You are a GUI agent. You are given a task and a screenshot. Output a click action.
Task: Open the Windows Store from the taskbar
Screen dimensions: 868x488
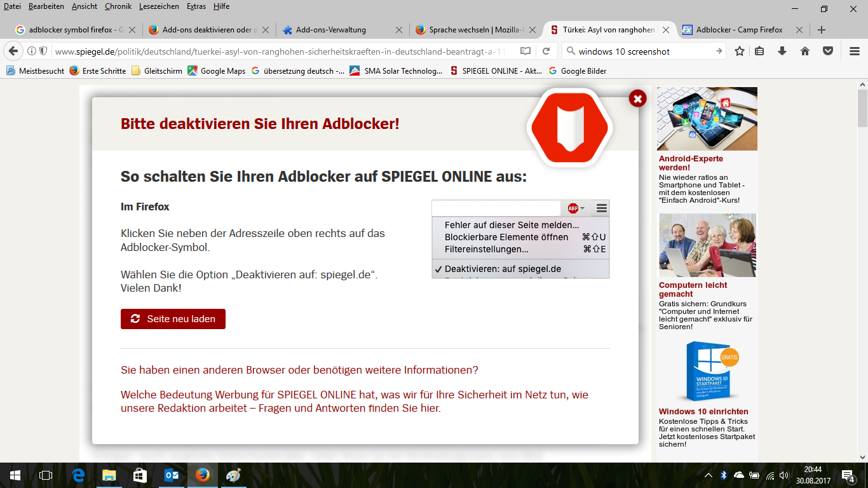click(140, 475)
